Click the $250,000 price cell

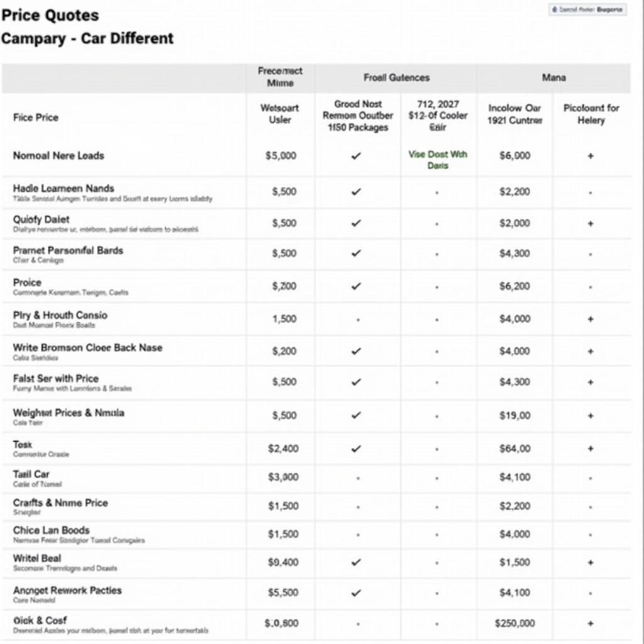pyautogui.click(x=514, y=623)
